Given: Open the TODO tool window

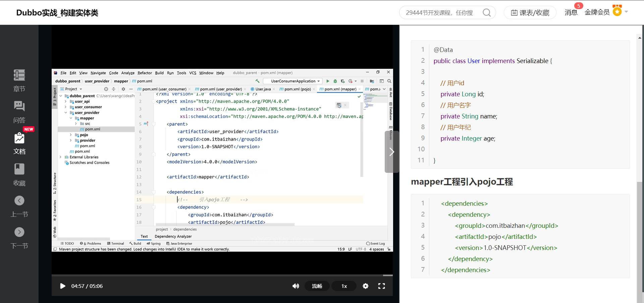Looking at the screenshot, I should pos(67,244).
